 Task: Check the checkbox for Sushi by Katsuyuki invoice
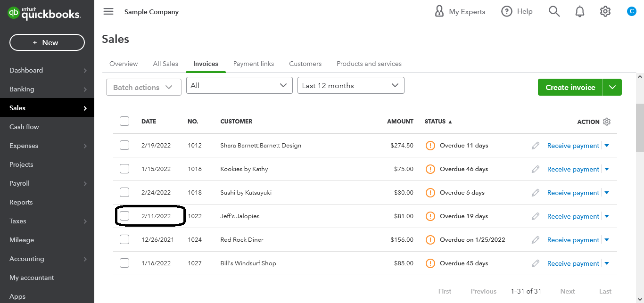point(124,192)
